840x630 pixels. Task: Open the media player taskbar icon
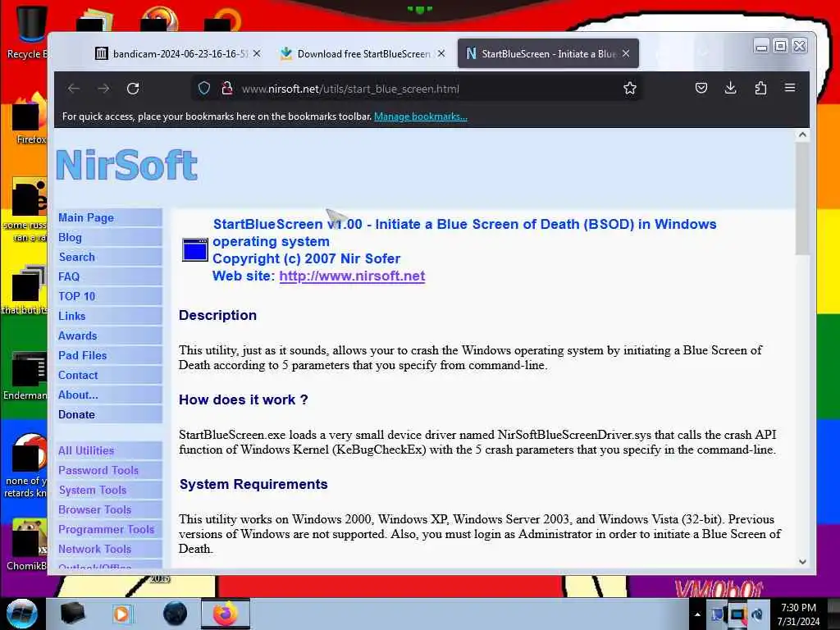[x=121, y=614]
